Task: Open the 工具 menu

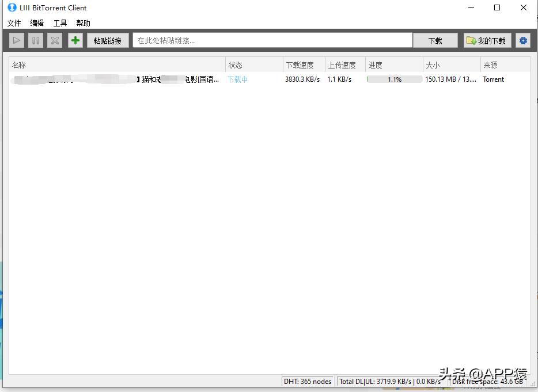Action: (59, 23)
